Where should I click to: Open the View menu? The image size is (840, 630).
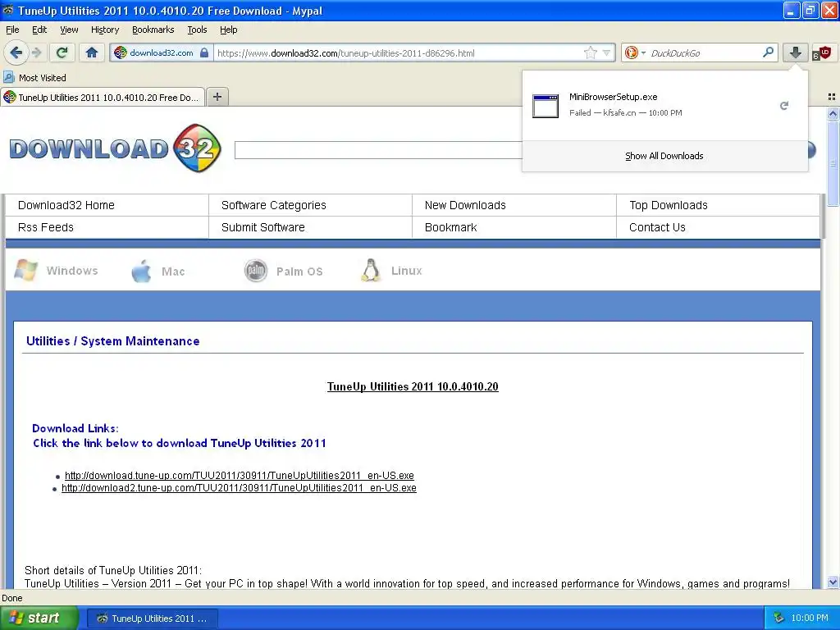69,30
